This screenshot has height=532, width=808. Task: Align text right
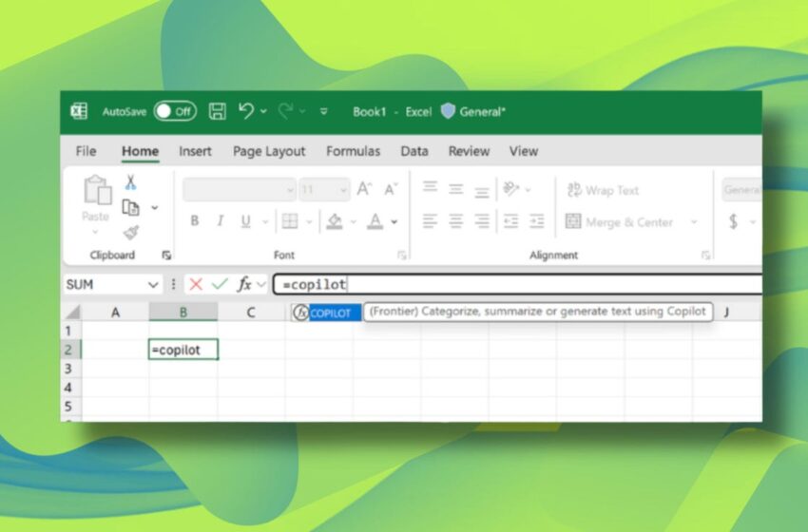[x=482, y=221]
